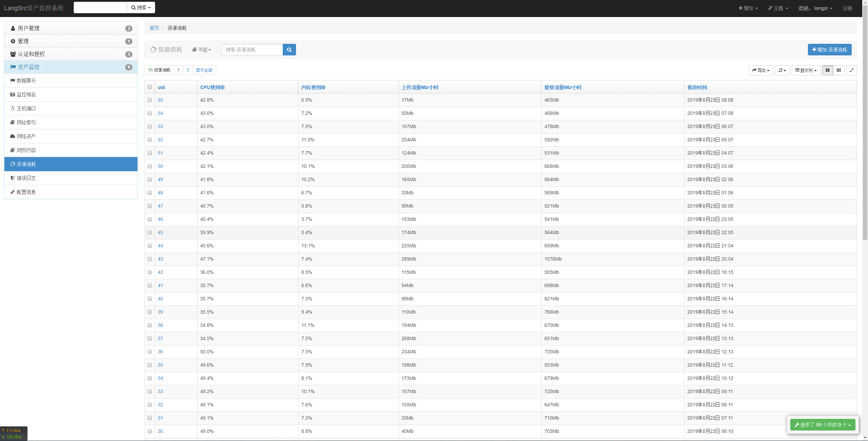Check the select-all header checkbox
Image resolution: width=868 pixels, height=441 pixels.
pos(150,87)
